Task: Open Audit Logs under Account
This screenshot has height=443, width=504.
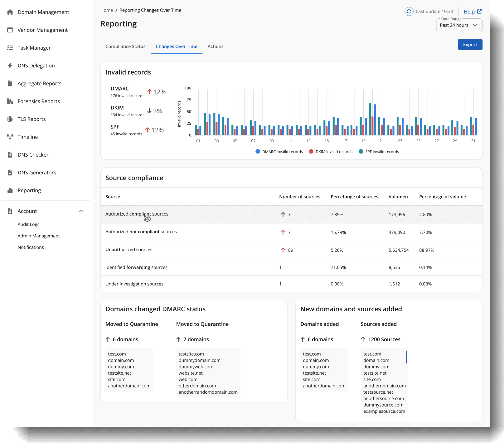Action: click(28, 224)
